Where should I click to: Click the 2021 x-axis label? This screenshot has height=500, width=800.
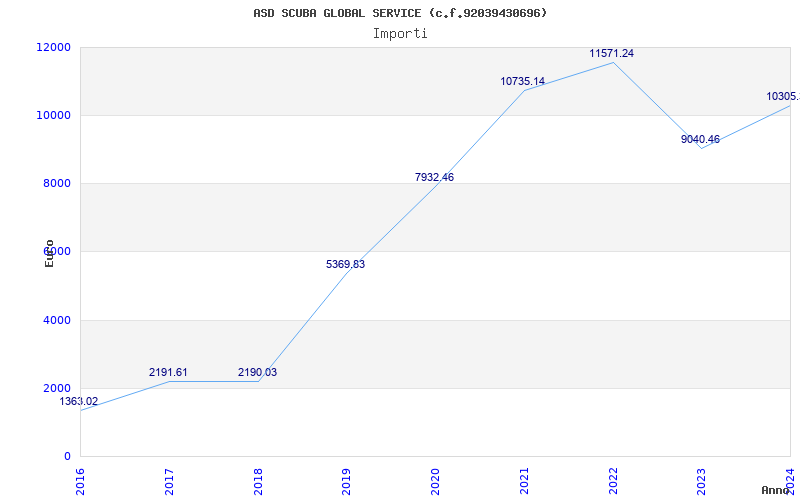pos(524,481)
